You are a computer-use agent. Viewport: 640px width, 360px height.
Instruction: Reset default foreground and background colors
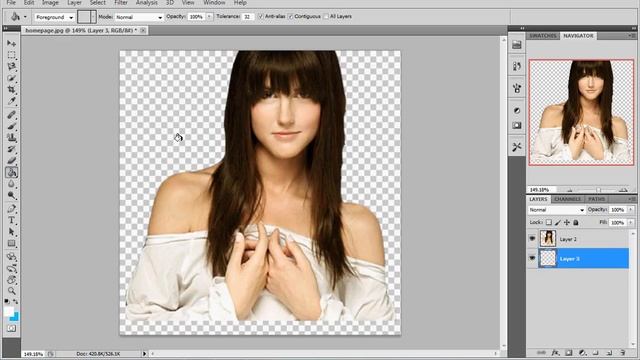[7, 302]
